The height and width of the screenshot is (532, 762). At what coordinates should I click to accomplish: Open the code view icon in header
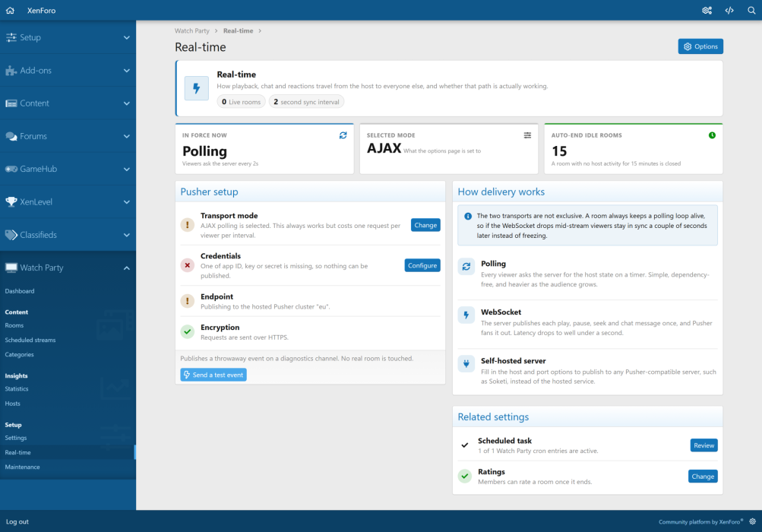pos(729,10)
